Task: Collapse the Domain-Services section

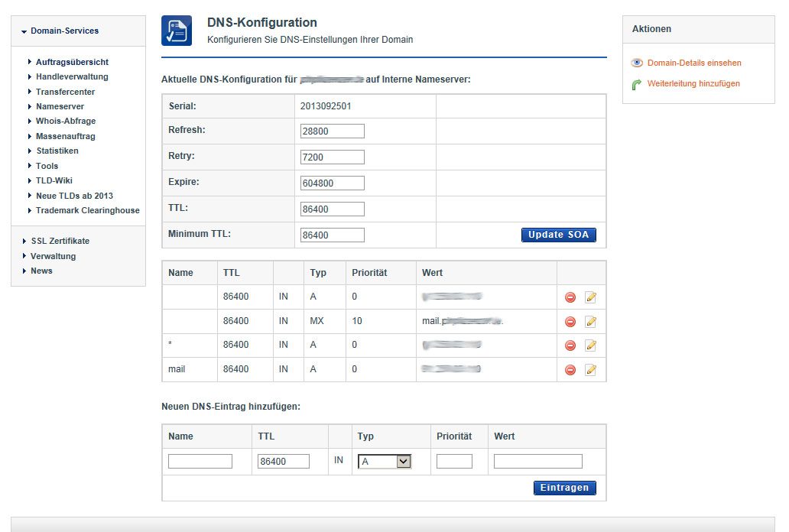Action: [x=64, y=31]
